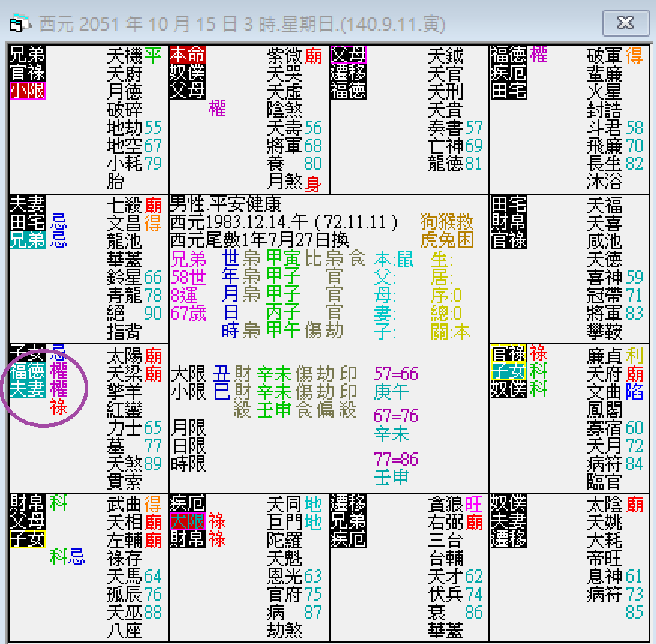Select the star 天鉞 in top palace
656x644 pixels.
pos(446,55)
